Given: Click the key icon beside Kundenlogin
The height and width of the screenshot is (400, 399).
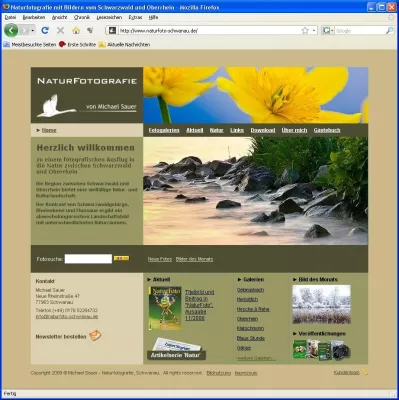Looking at the screenshot, I should (x=365, y=372).
